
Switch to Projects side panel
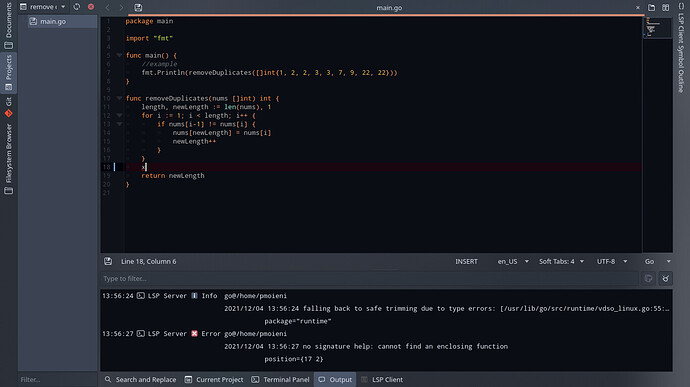click(9, 73)
